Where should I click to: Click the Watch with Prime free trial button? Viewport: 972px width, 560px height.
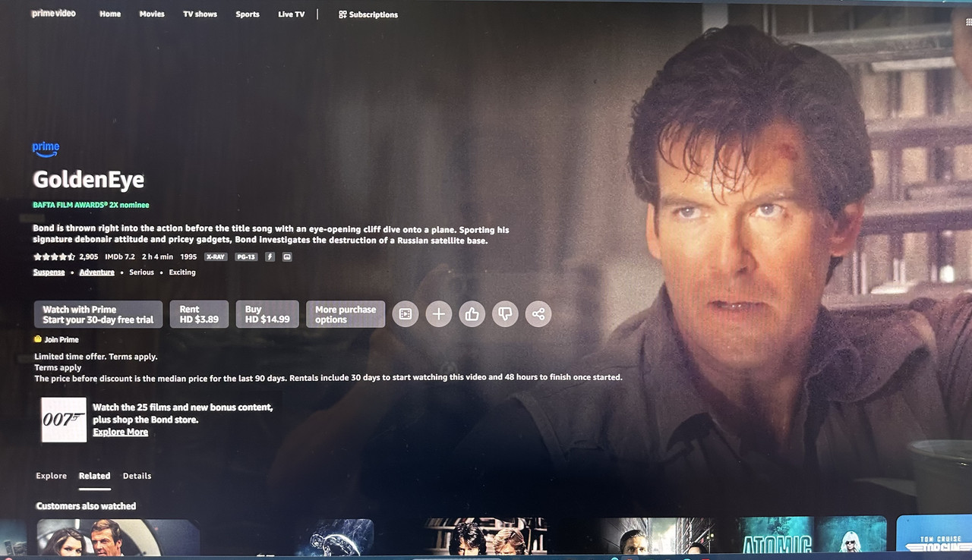click(x=98, y=314)
